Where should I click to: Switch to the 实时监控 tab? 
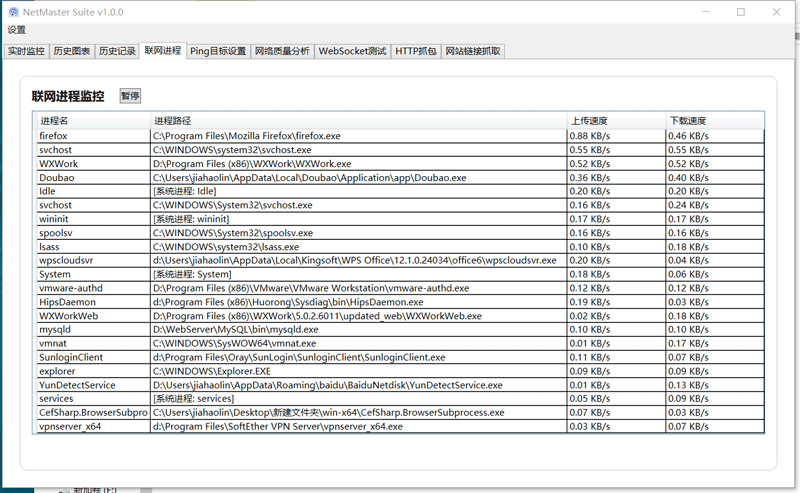(x=26, y=51)
